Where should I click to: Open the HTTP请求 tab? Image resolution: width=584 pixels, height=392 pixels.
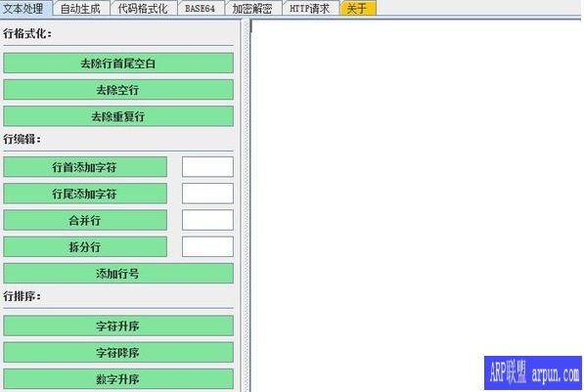[x=310, y=8]
